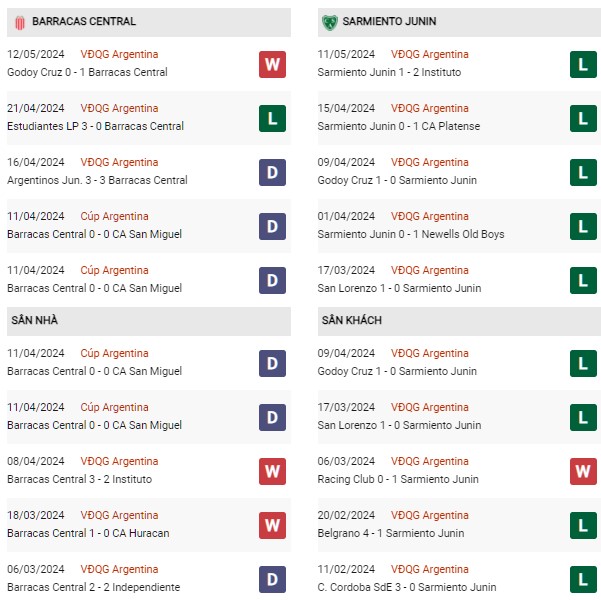
Task: Click the W badge for Godoy Cruz 0-1 Barracas Central
Action: (272, 64)
